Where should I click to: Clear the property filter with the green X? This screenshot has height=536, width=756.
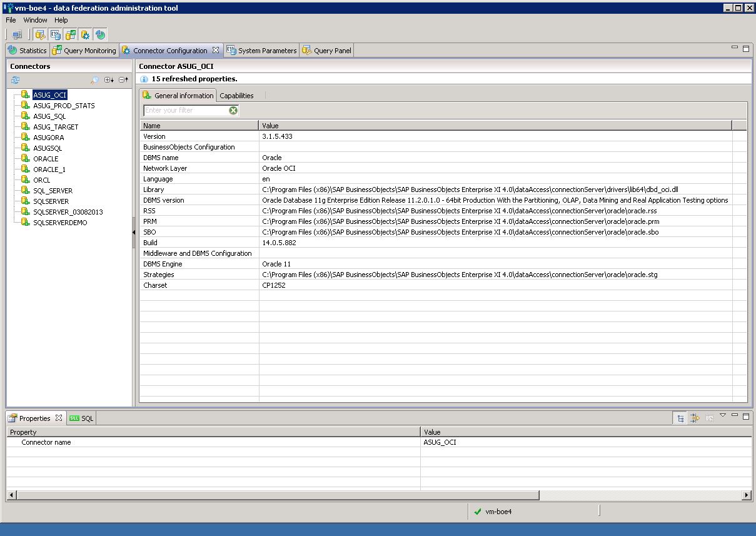click(x=233, y=110)
